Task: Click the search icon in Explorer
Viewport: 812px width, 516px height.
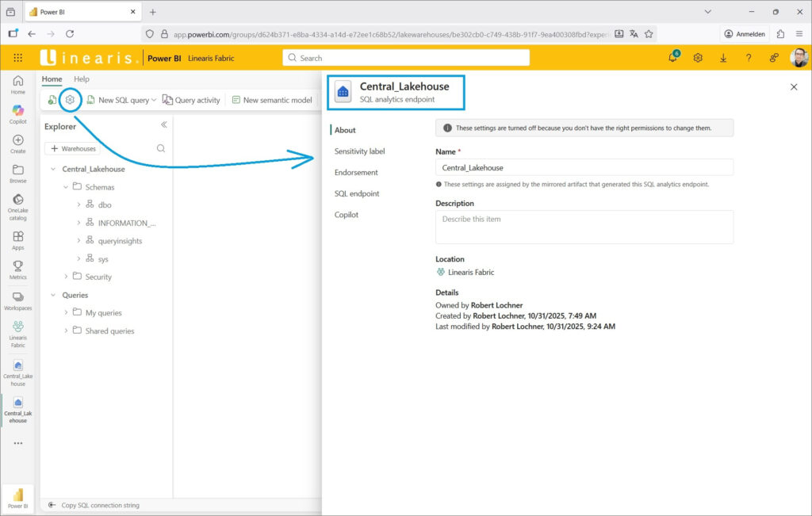Action: tap(161, 148)
